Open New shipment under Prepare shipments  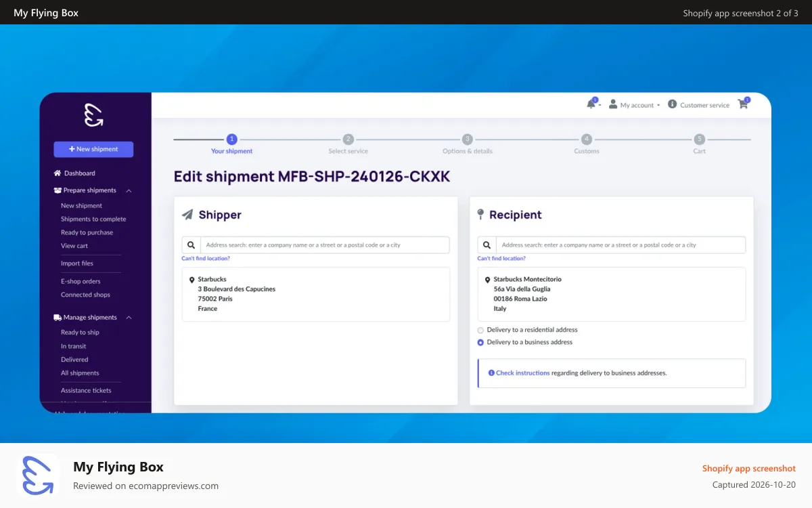pos(81,206)
